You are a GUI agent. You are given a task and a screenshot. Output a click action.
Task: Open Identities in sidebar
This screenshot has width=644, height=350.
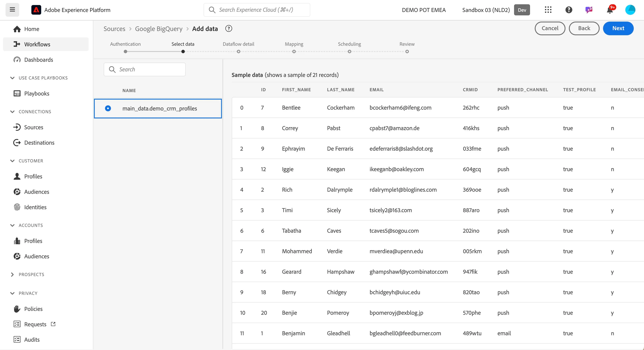(46, 207)
